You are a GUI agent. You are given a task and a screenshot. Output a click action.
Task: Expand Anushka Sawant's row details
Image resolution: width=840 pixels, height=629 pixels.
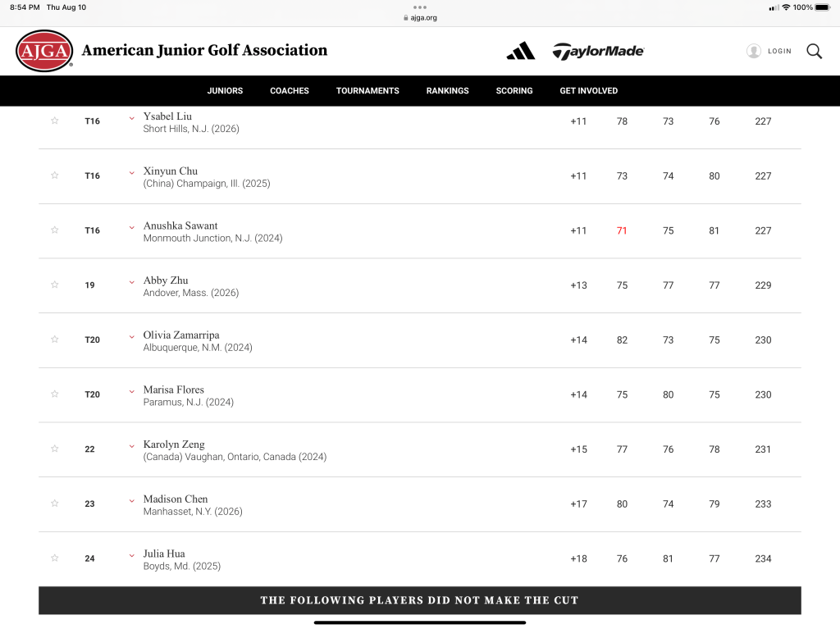[131, 227]
